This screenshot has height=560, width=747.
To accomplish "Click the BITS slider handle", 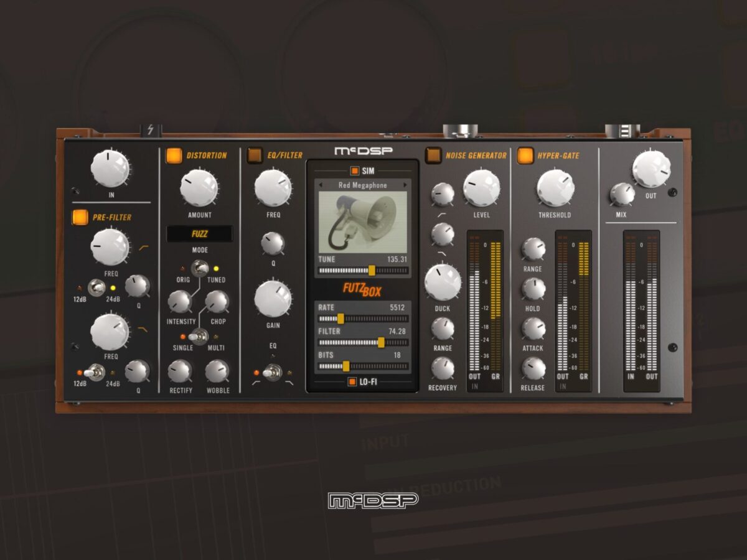I will [346, 366].
